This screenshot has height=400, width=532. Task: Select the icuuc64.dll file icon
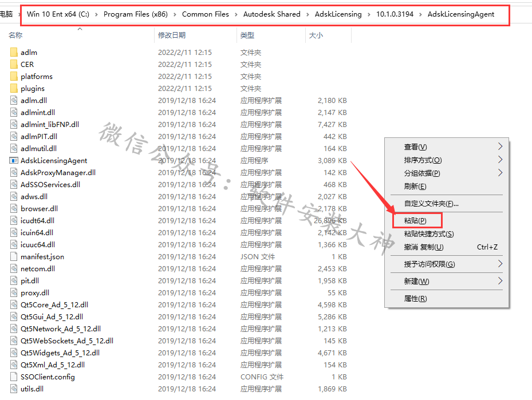[x=14, y=245]
